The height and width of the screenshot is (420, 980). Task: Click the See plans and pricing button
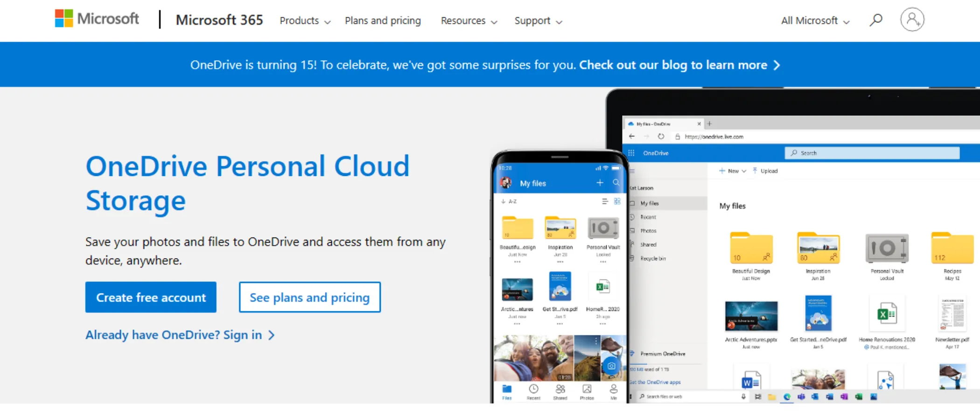[310, 297]
